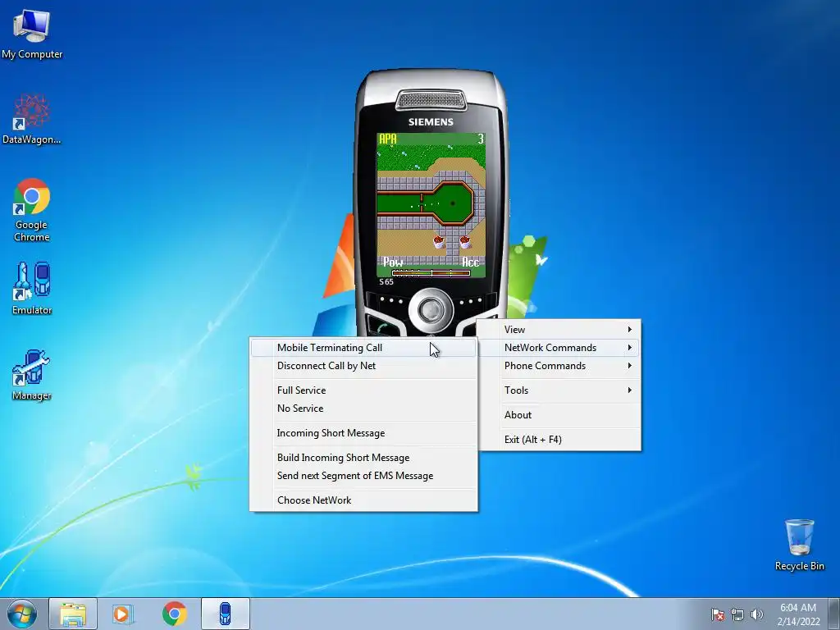Expand the Phone Commands submenu
Screen dimensions: 840x630
point(559,366)
